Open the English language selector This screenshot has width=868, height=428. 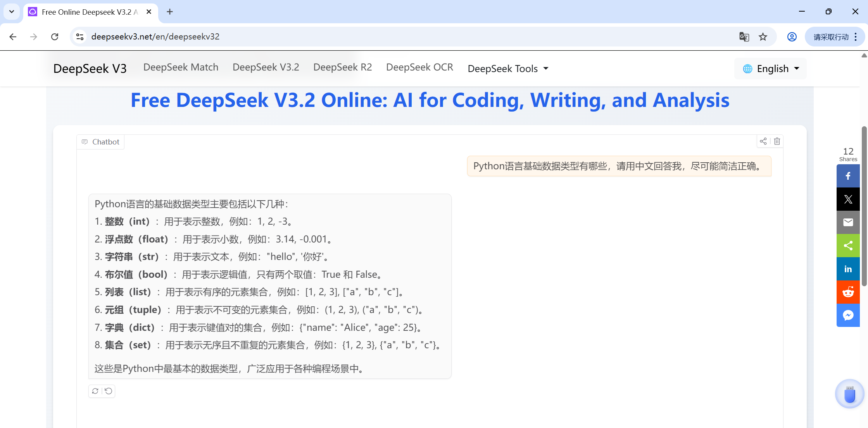[771, 69]
